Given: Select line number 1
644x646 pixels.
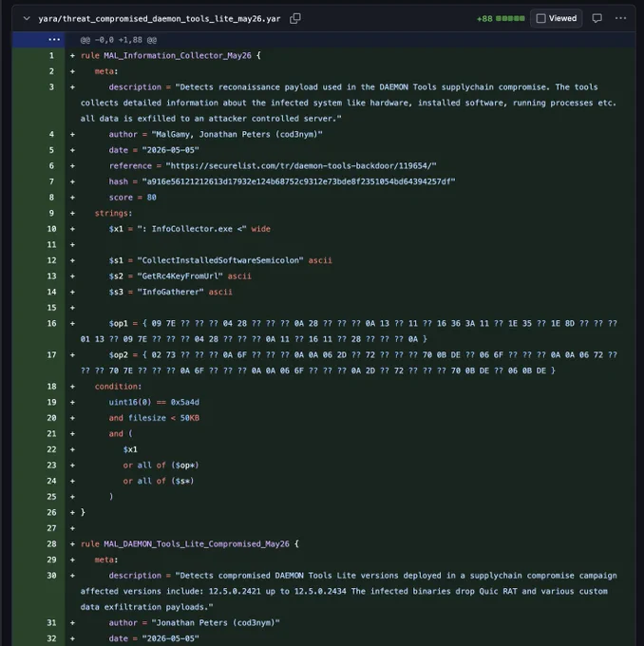Looking at the screenshot, I should coord(51,55).
